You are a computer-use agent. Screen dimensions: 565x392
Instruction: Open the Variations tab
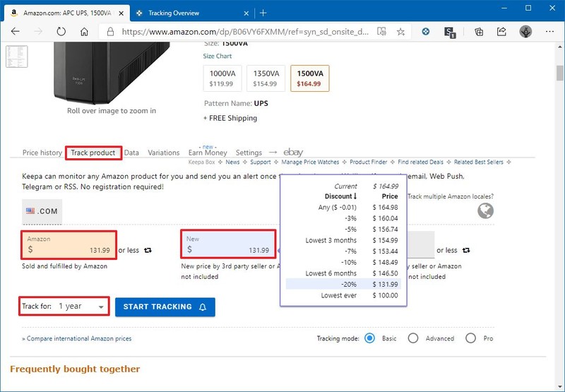coord(164,153)
